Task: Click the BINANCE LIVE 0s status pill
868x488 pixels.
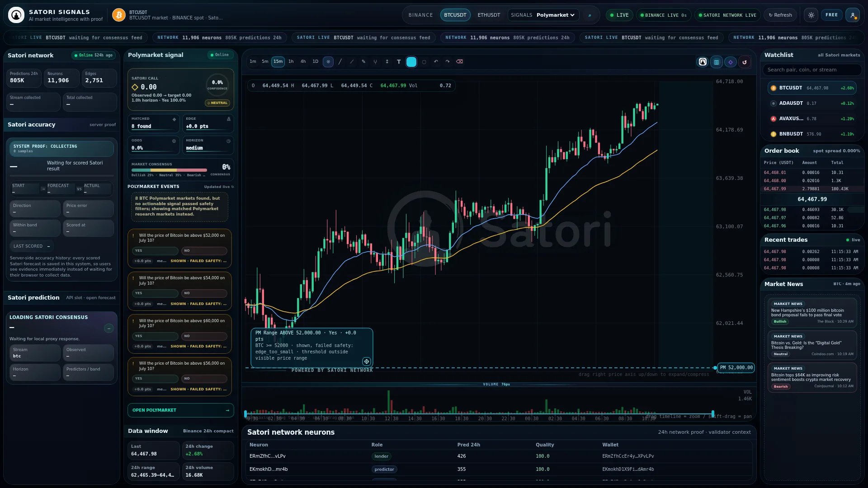Action: (x=664, y=15)
